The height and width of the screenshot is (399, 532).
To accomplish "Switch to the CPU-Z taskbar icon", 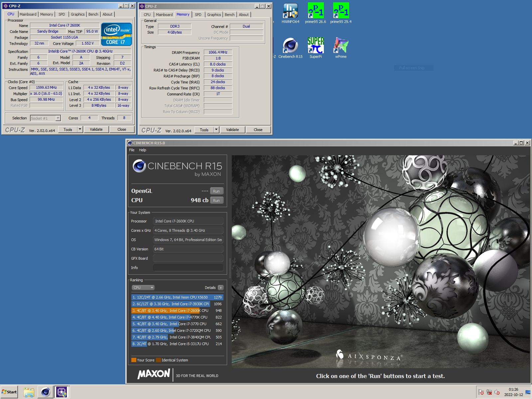I will [x=62, y=392].
